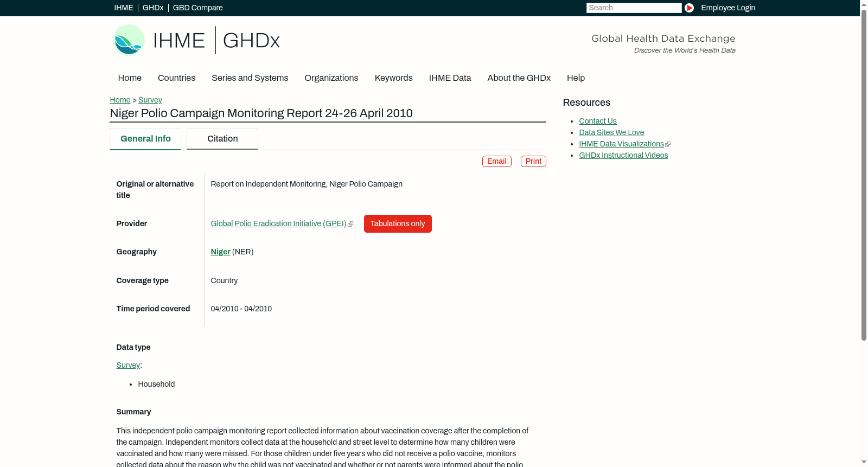Click the Home breadcrumb link

[120, 100]
